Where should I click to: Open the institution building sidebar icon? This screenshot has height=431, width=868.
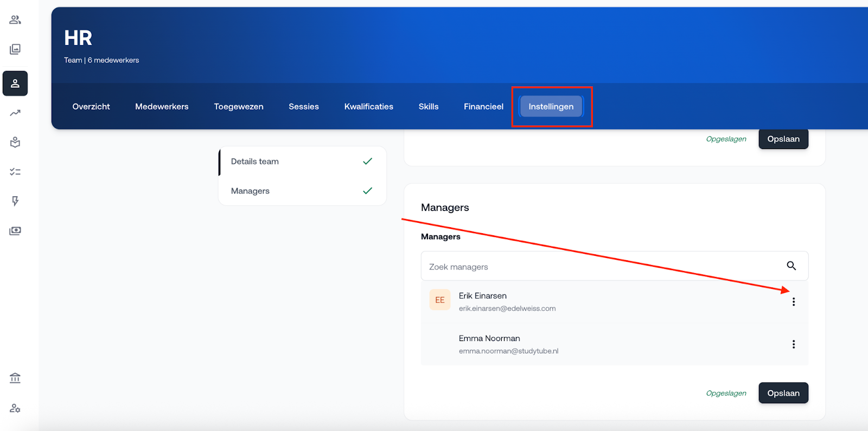pyautogui.click(x=15, y=378)
